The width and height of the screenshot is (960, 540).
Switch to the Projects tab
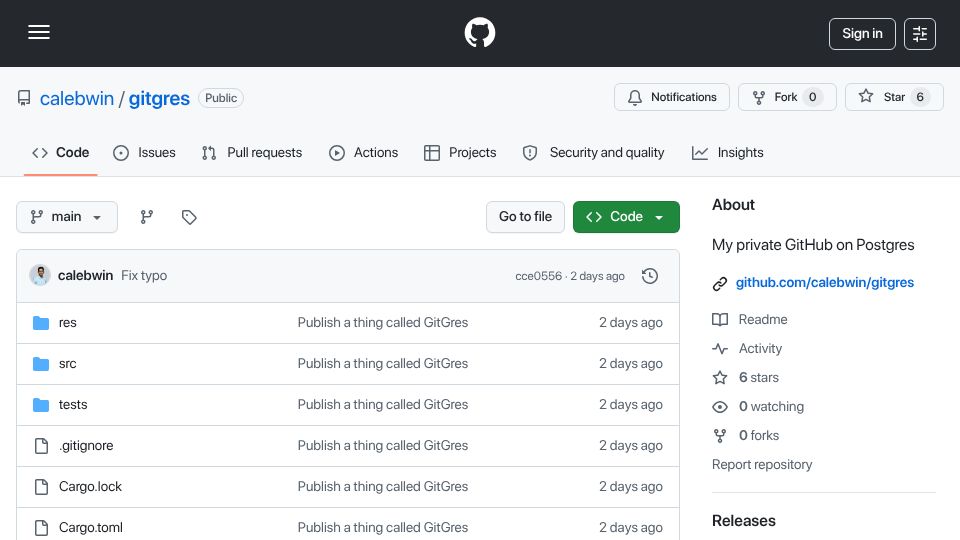(460, 152)
